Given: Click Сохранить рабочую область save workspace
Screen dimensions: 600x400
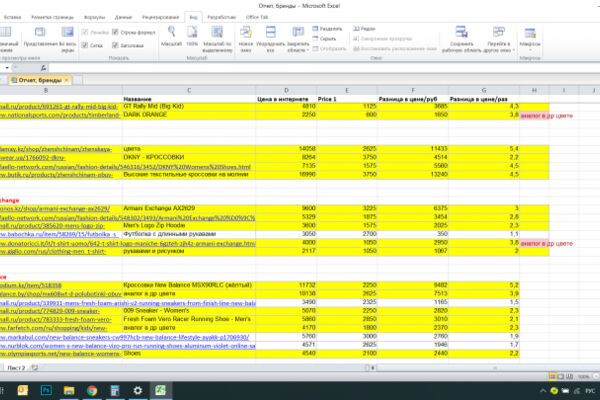Looking at the screenshot, I should [461, 39].
